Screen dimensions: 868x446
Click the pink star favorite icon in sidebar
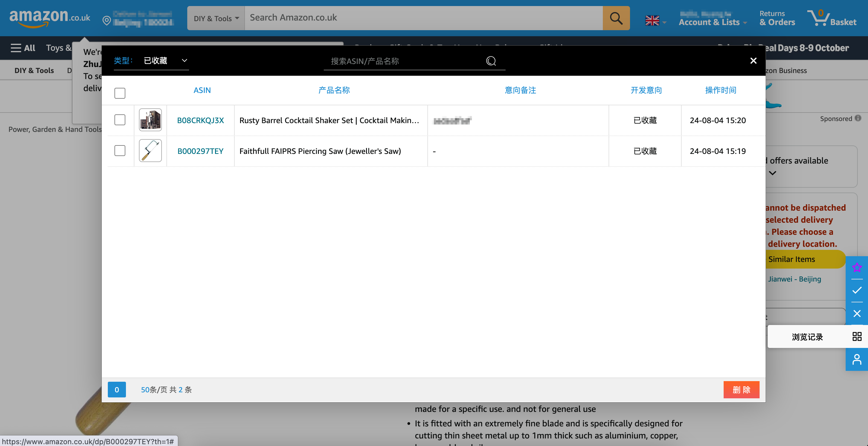click(x=857, y=267)
